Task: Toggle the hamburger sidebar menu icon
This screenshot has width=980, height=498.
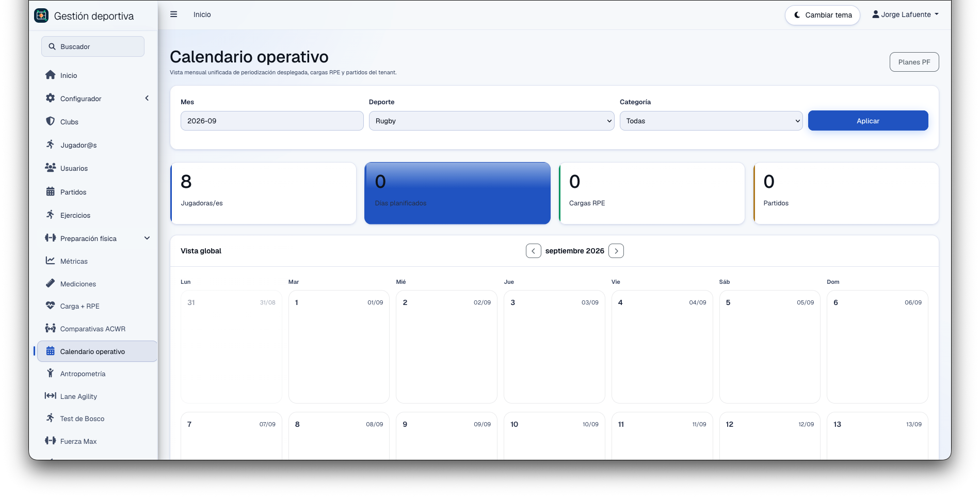Action: coord(173,14)
